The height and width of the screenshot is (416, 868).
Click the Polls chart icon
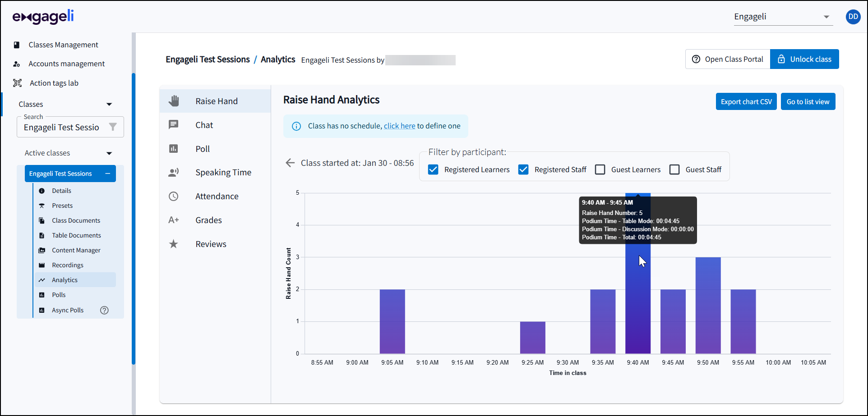42,295
